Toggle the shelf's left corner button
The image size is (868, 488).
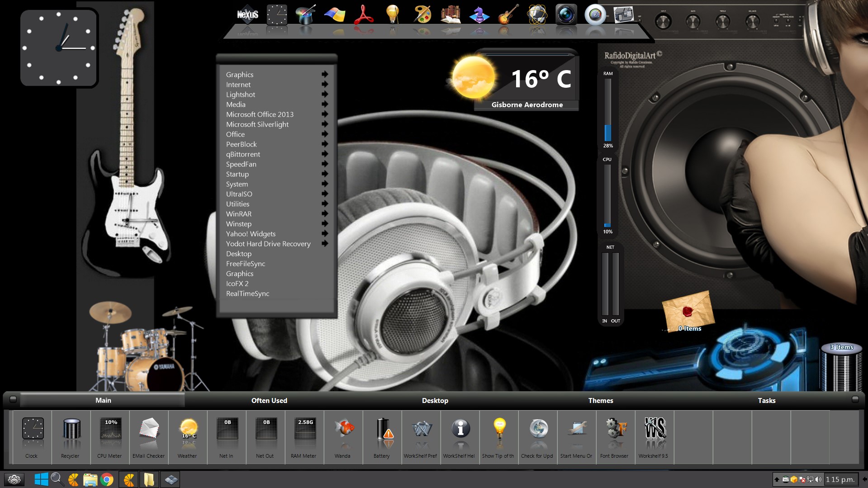tap(13, 399)
